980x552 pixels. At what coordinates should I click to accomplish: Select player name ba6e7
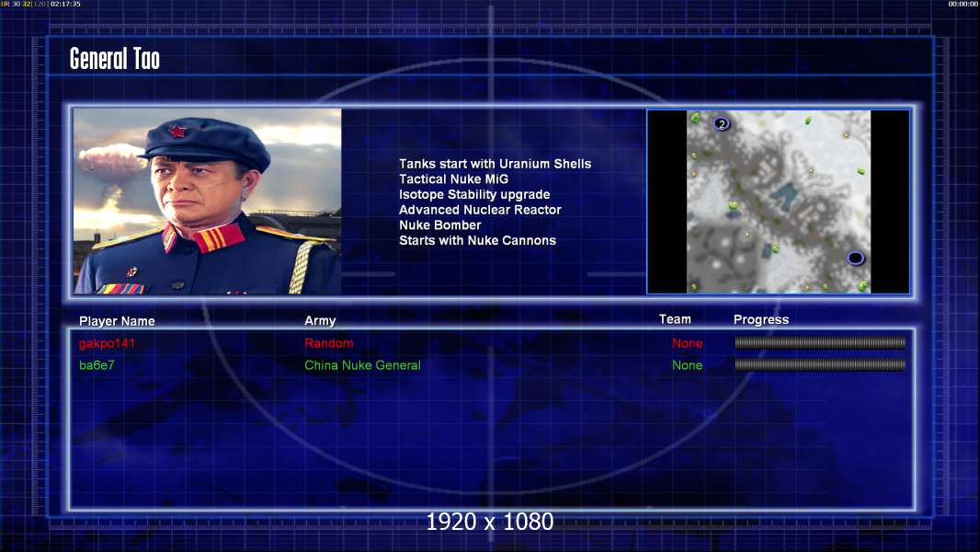pyautogui.click(x=97, y=365)
